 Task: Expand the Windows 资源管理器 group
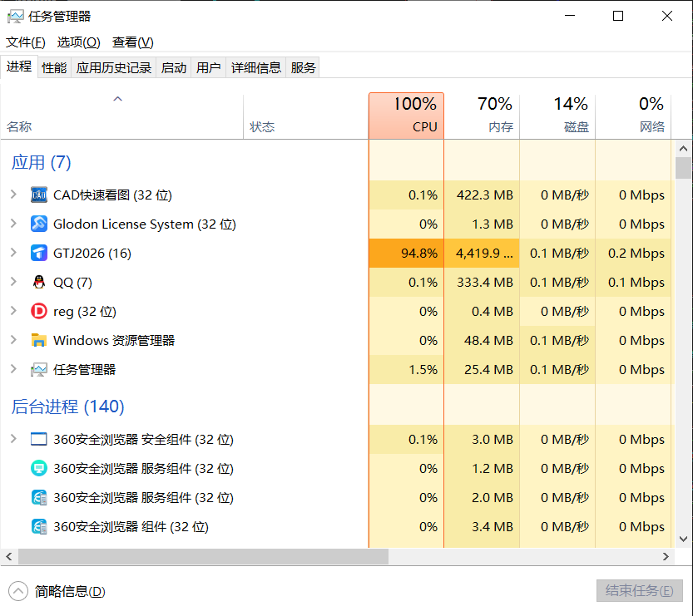13,340
